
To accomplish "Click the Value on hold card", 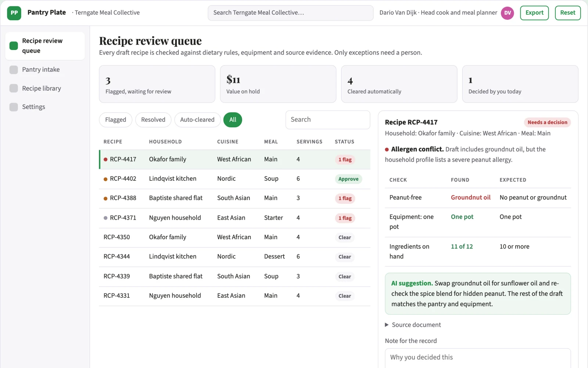I will click(278, 84).
